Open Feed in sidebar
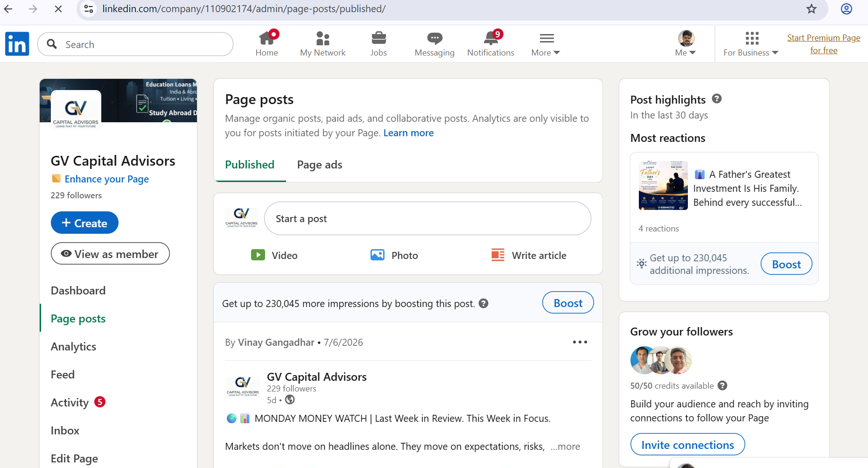 click(x=63, y=375)
